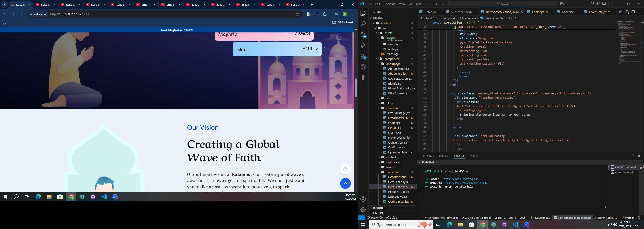Click the blue scroll-to-top arrow button
This screenshot has width=644, height=229.
click(345, 184)
